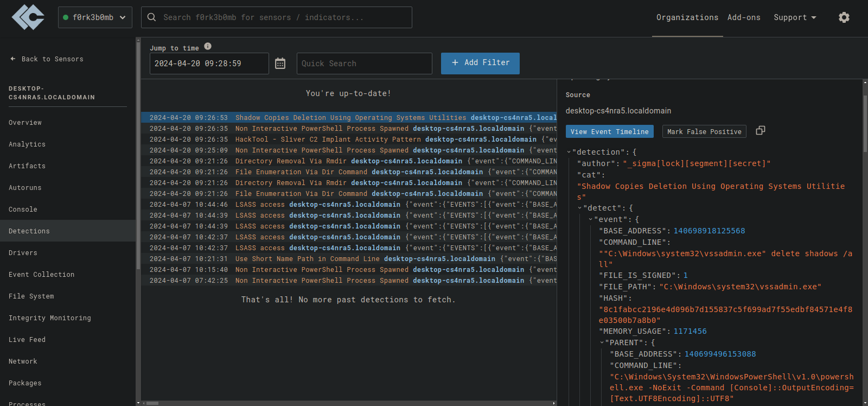Click the detail panel vertical scrollbar

click(x=865, y=125)
